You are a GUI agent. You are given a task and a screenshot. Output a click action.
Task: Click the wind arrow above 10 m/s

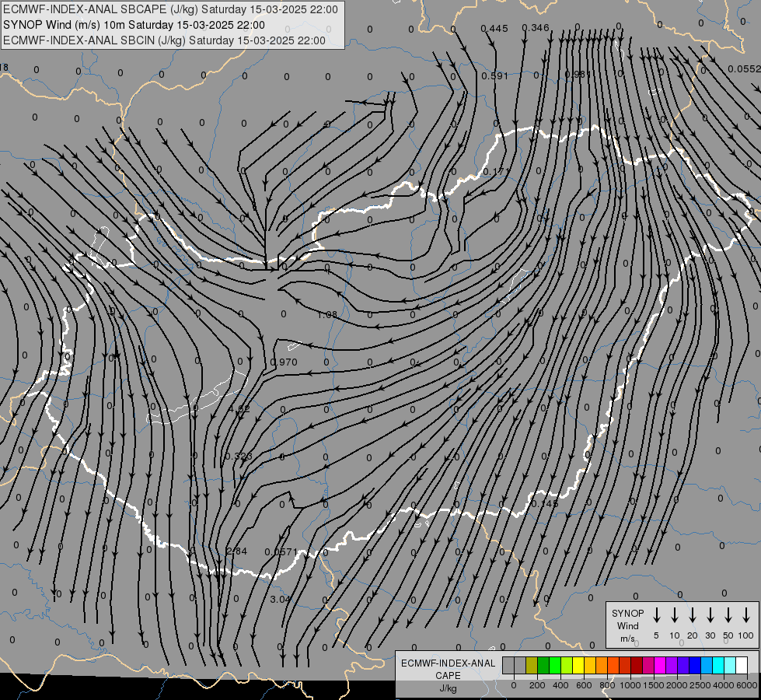point(675,615)
